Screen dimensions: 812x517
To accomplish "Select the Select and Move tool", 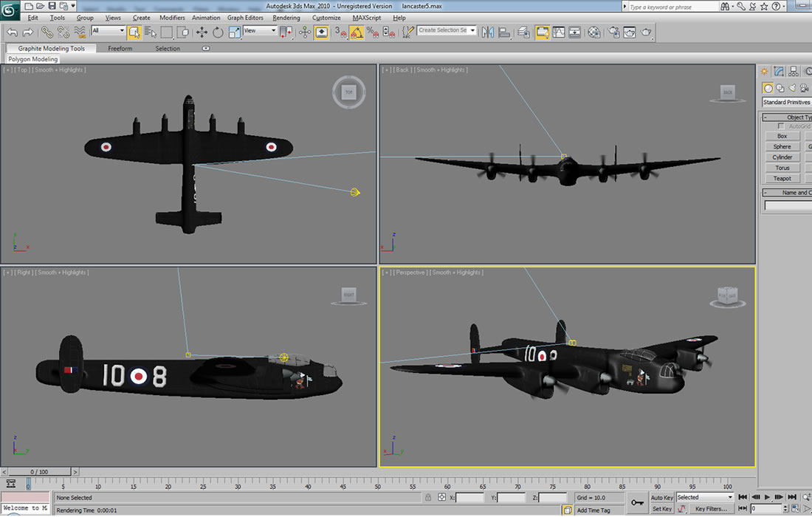I will (202, 32).
